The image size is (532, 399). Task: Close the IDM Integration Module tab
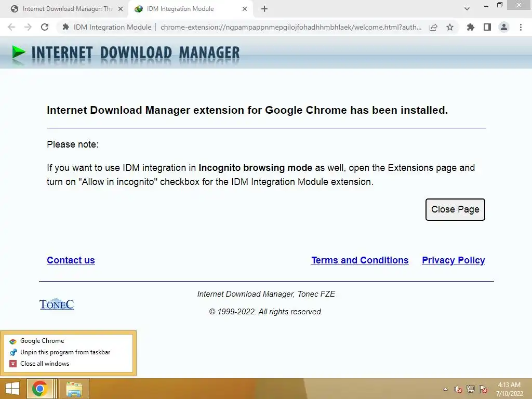click(245, 9)
